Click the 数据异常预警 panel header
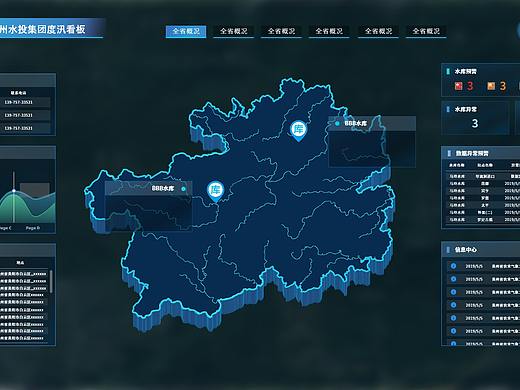 click(481, 153)
